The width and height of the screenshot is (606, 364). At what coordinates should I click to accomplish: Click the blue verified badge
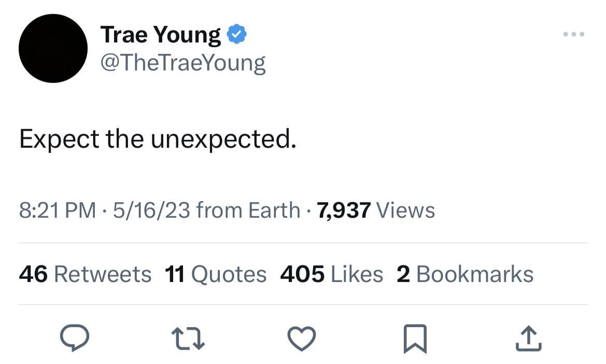point(237,34)
